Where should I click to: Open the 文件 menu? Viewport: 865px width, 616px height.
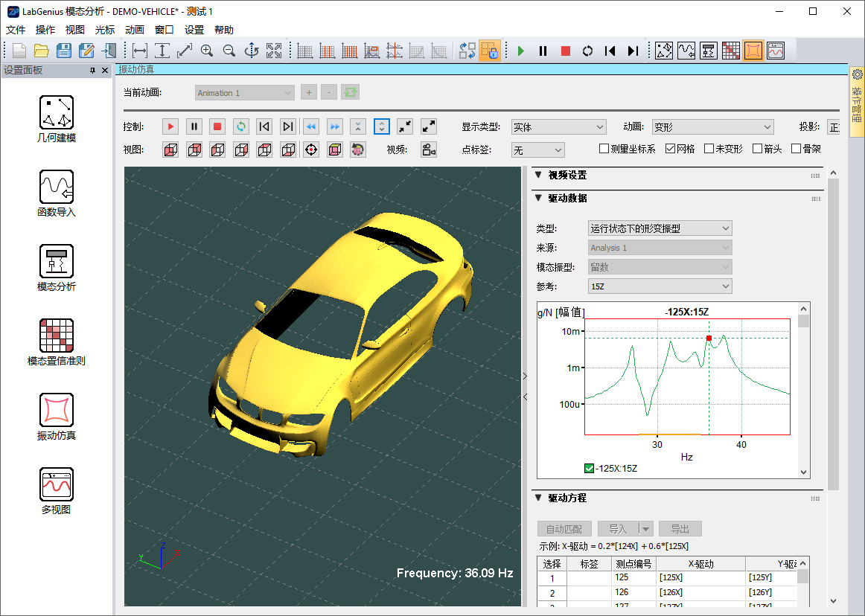pos(16,30)
